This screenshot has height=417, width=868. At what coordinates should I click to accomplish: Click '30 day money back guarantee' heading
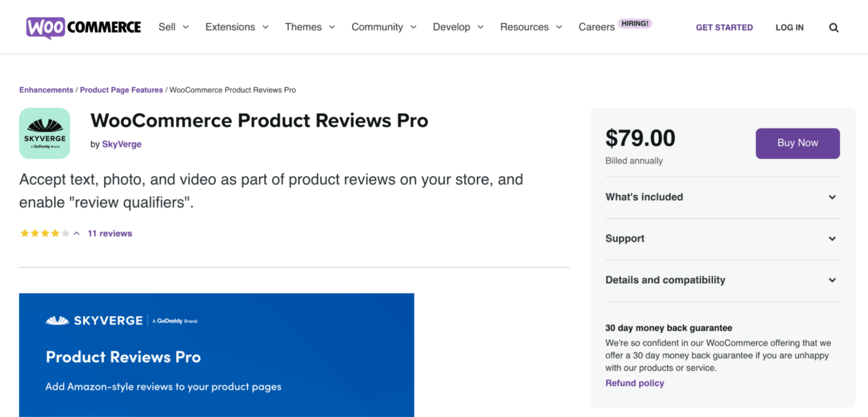pyautogui.click(x=668, y=328)
